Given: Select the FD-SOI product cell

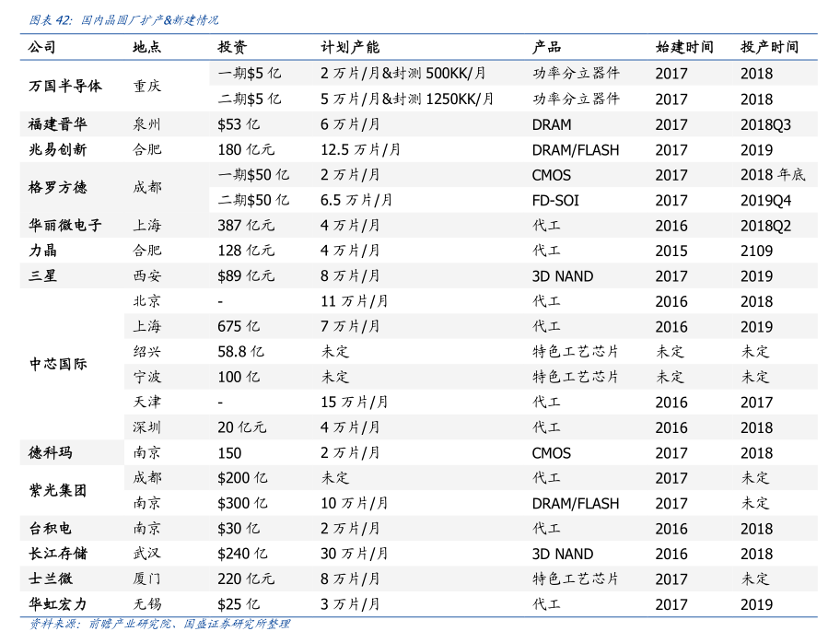Looking at the screenshot, I should tap(555, 200).
